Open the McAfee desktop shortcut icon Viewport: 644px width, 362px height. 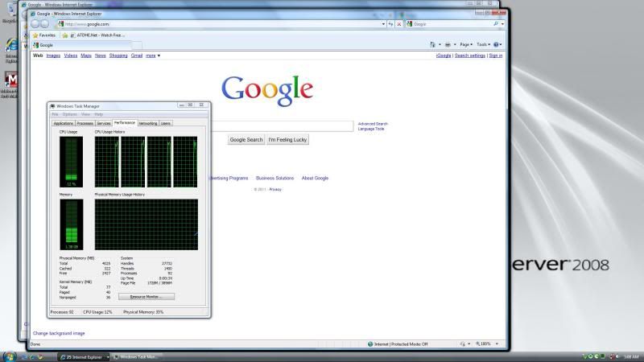pos(10,80)
